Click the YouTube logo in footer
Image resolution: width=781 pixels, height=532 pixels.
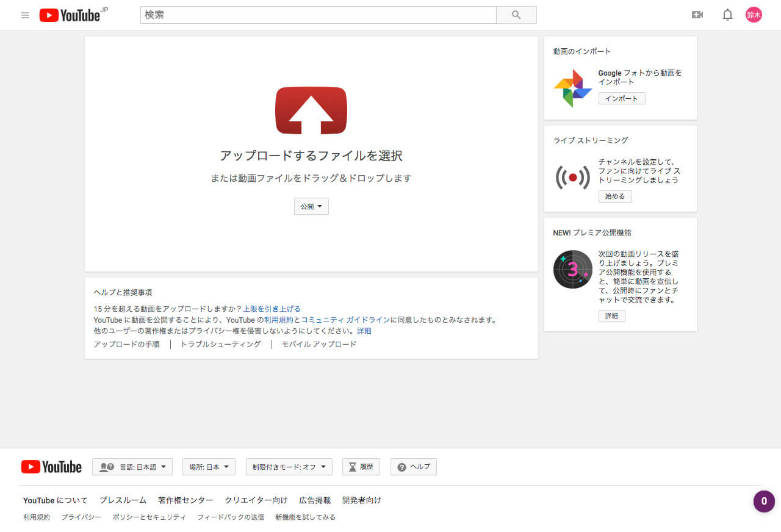click(x=51, y=467)
